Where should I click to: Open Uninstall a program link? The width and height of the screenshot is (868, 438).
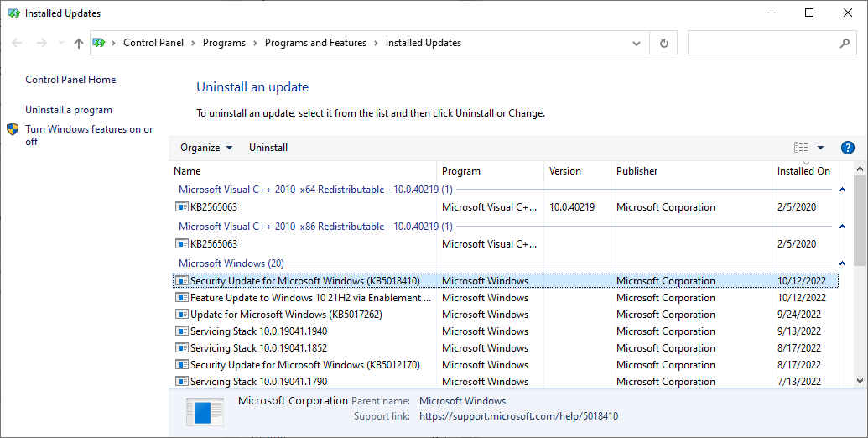click(x=69, y=110)
